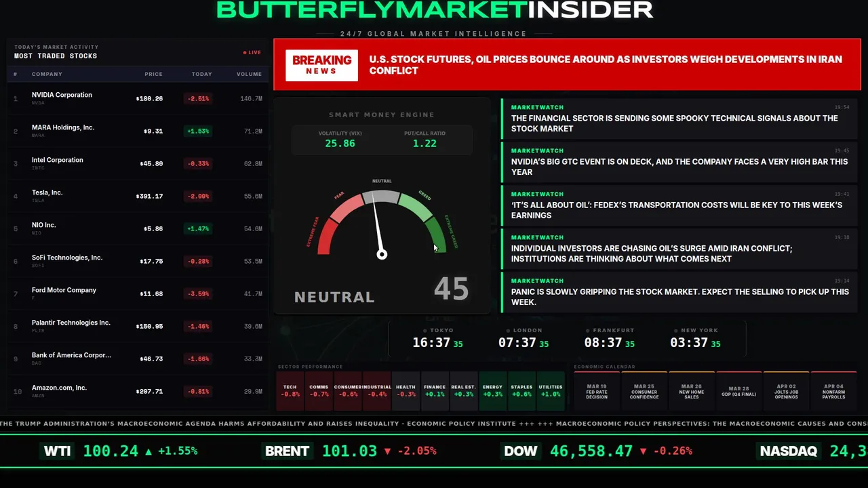Click Palantir's $150.95 price
868x488 pixels.
pos(149,326)
